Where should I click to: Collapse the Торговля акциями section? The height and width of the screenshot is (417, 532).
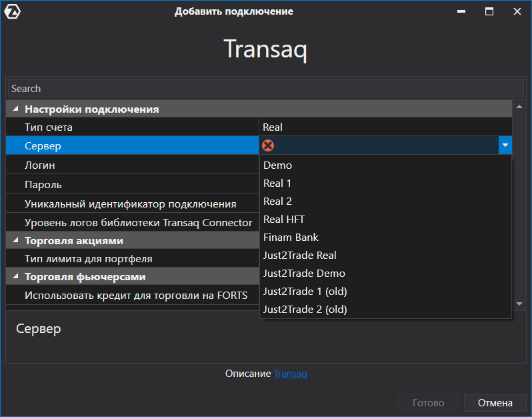click(15, 240)
